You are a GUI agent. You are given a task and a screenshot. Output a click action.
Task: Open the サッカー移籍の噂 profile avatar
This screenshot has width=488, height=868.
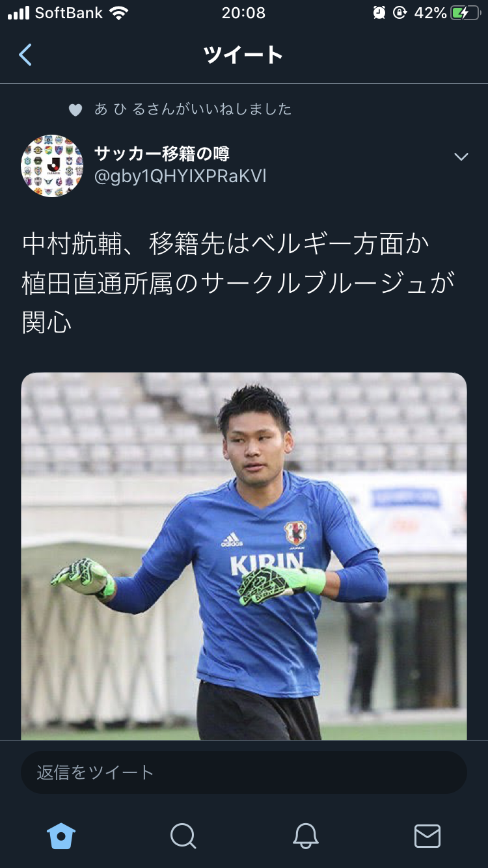tap(52, 166)
